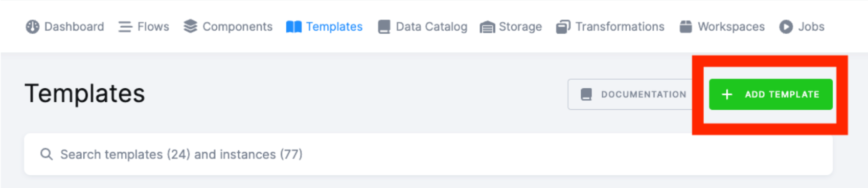The image size is (868, 188).
Task: Switch to the Transformations page
Action: tap(610, 27)
